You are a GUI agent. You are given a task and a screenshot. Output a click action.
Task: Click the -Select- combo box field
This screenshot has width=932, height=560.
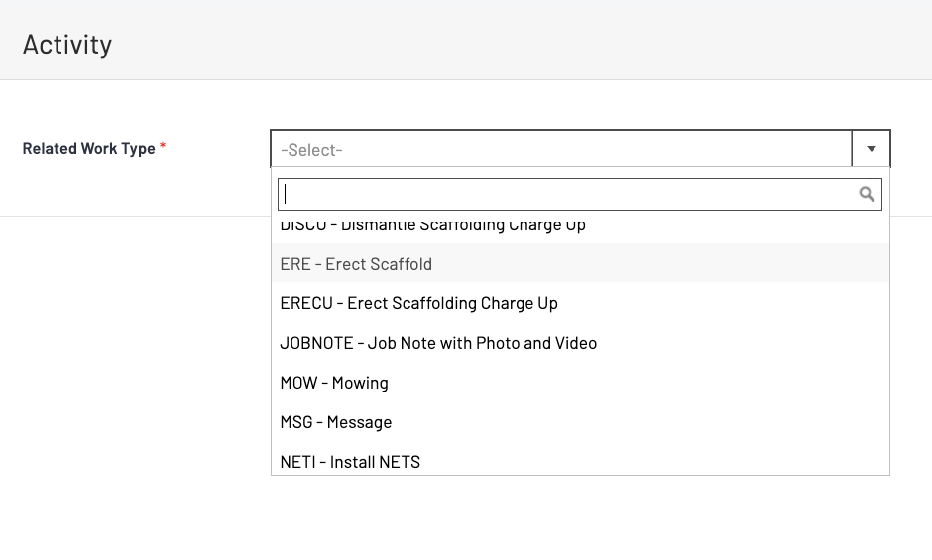tap(560, 150)
